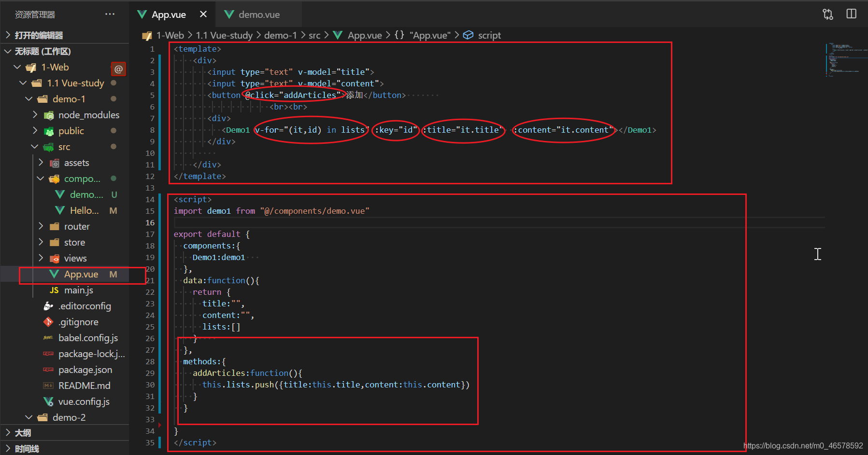
Task: Split the editor with the split icon
Action: click(852, 14)
